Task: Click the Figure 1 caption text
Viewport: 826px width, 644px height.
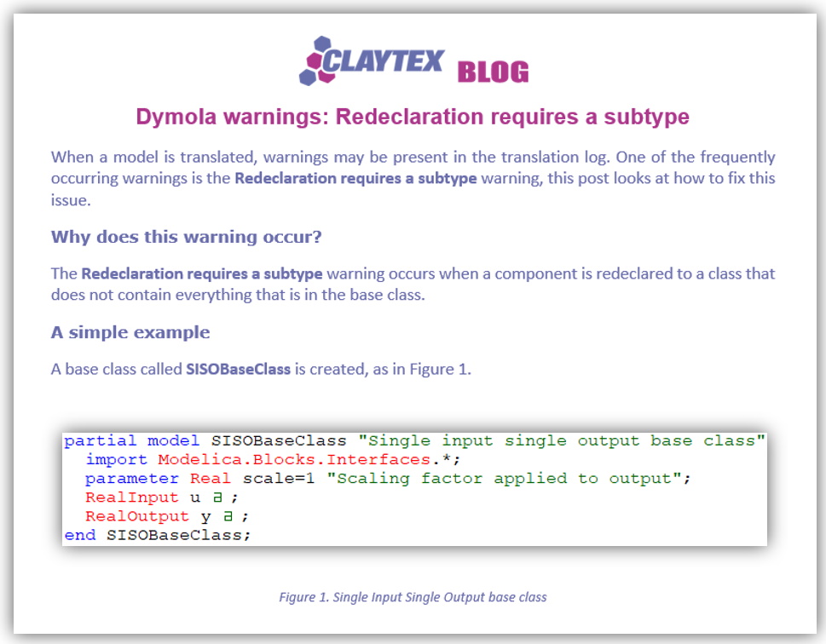Action: click(413, 597)
